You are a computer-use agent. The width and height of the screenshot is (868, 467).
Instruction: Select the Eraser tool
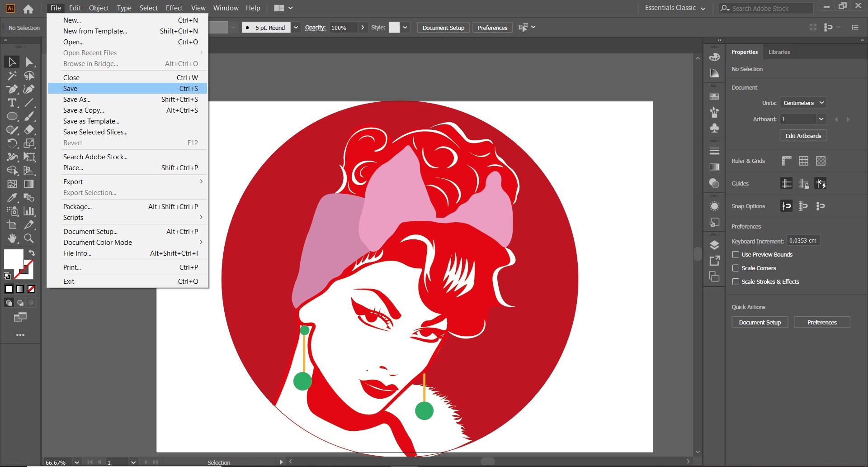pyautogui.click(x=29, y=130)
